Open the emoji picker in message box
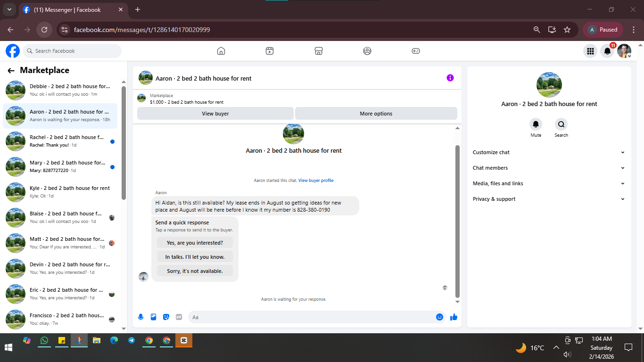Viewport: 644px width, 362px height. point(439,317)
